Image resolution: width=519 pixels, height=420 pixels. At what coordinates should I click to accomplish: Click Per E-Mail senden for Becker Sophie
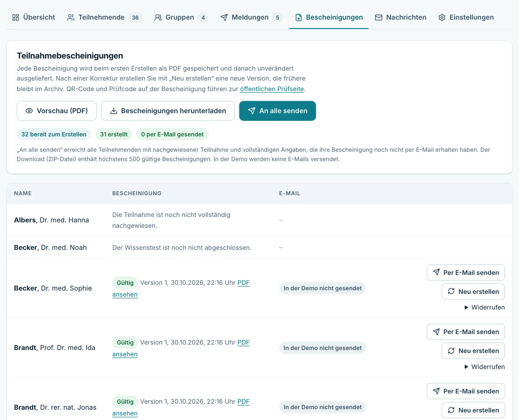[466, 272]
